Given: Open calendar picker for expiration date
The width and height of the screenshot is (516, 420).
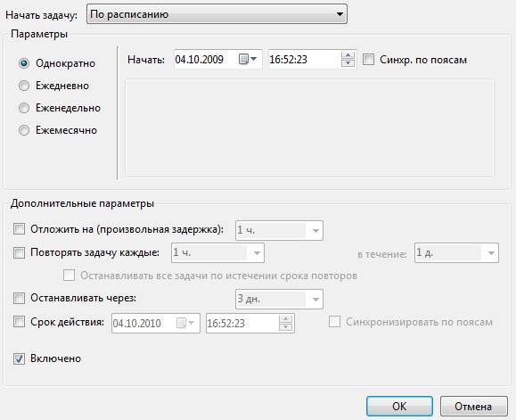Looking at the screenshot, I should tap(185, 323).
